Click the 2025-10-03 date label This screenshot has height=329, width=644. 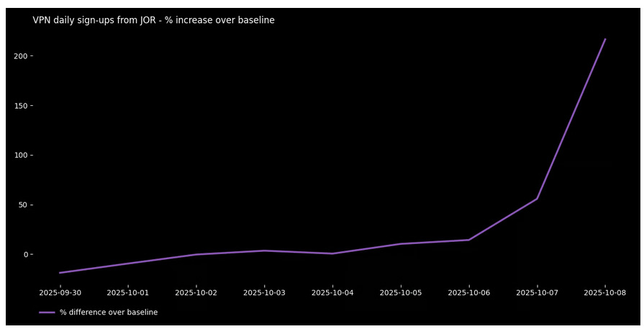click(x=264, y=293)
